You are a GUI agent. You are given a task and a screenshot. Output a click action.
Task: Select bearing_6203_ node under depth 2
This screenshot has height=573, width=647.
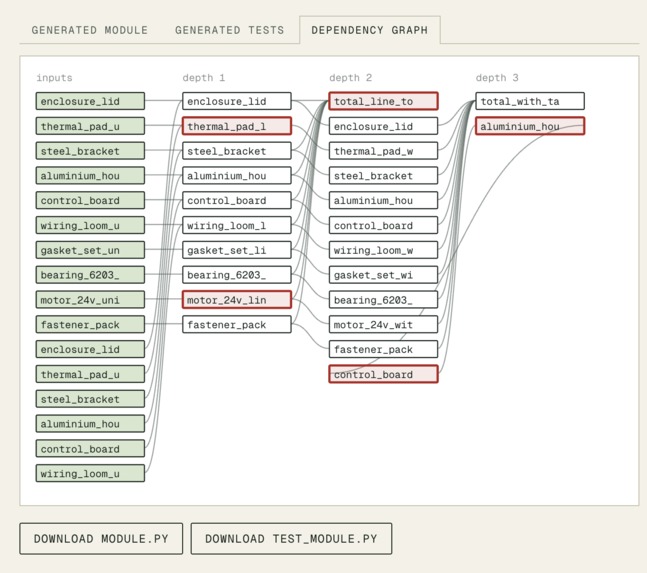[383, 299]
